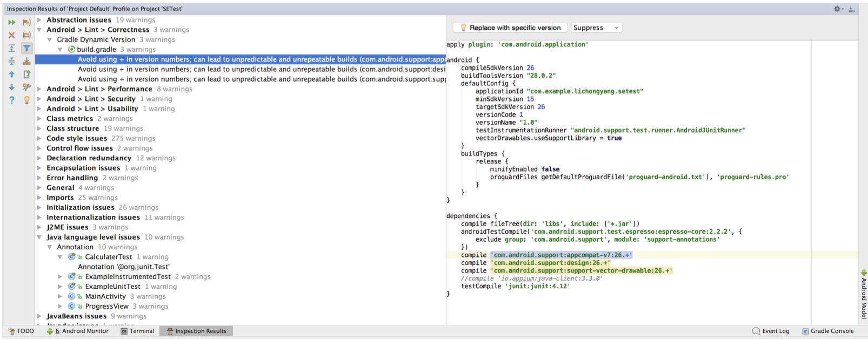Collapse the Gradle Dynamic Version node
Screen dimensions: 868x340
[50, 39]
